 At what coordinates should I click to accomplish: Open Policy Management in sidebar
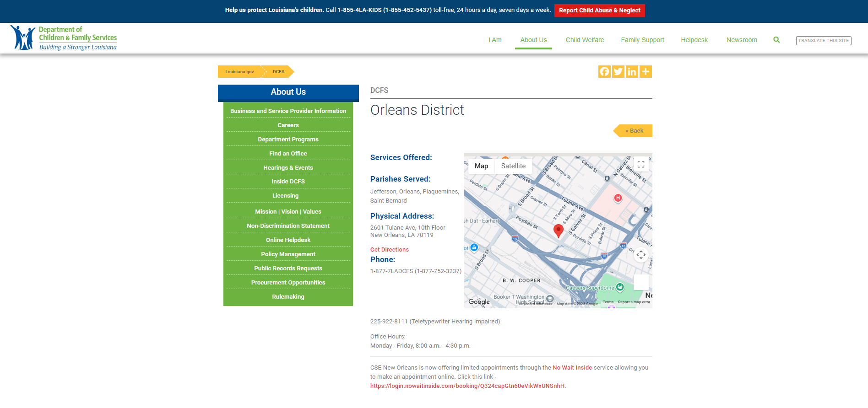click(x=288, y=254)
